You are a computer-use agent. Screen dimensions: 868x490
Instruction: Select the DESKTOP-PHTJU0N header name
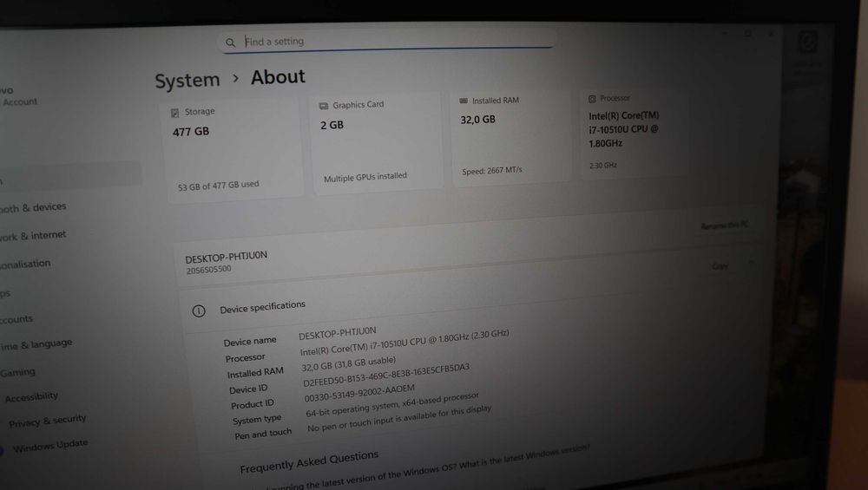click(x=226, y=257)
